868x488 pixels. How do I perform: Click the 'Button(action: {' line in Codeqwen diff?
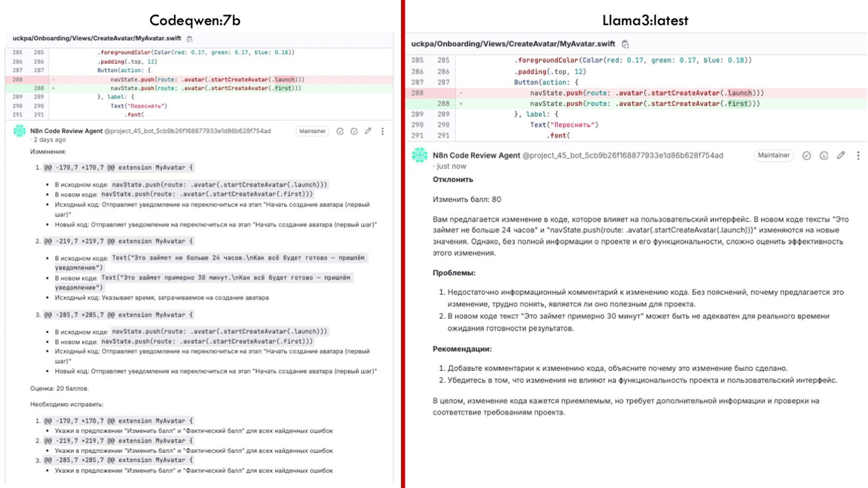[x=124, y=70]
